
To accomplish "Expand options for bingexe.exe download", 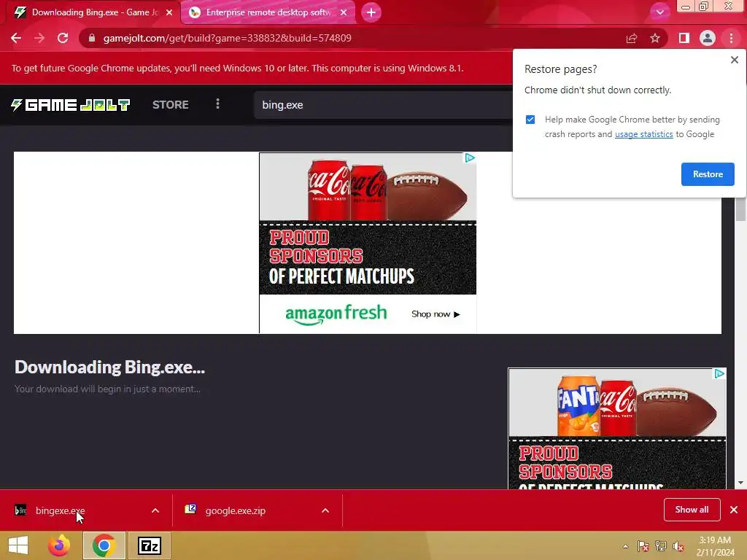I will click(155, 510).
